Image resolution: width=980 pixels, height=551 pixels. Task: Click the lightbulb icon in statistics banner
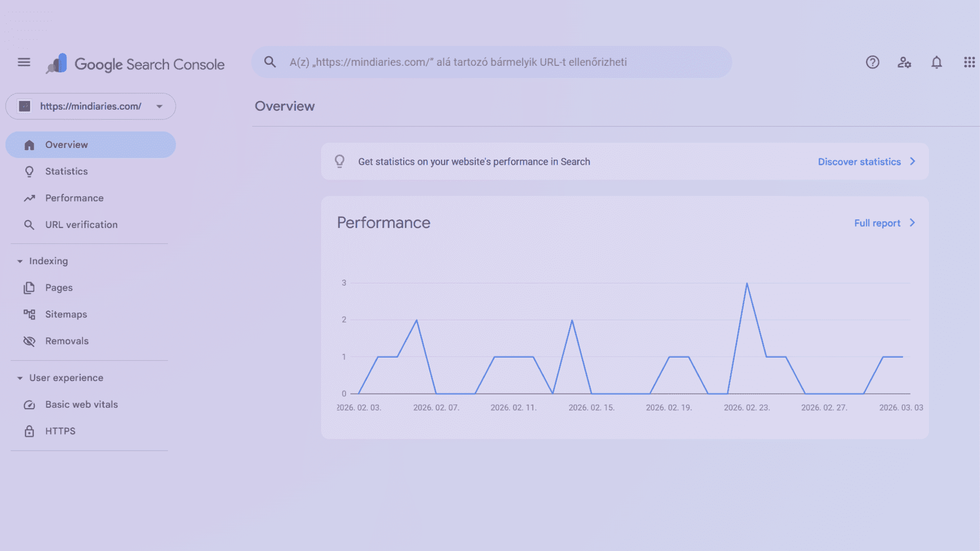[339, 161]
